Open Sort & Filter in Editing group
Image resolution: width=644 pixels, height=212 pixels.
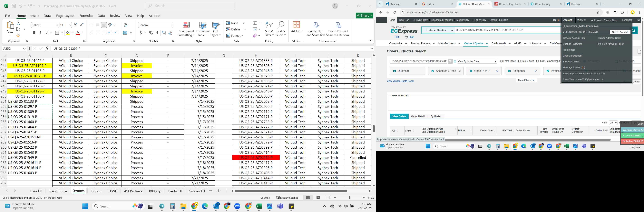[269, 29]
